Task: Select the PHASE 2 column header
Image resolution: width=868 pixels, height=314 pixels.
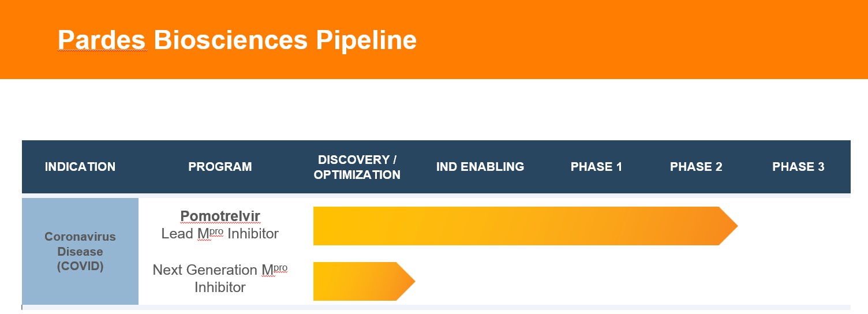Action: tap(696, 167)
